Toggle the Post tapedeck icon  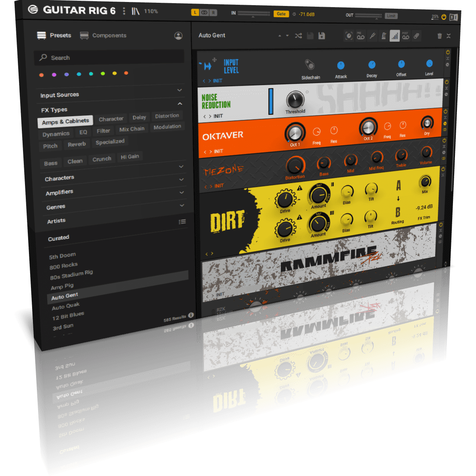(x=405, y=36)
